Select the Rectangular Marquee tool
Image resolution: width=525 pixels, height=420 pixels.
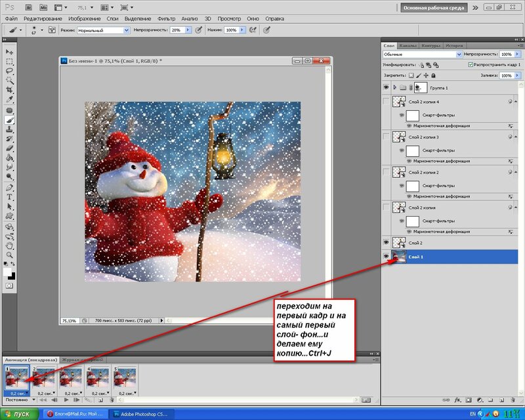coord(9,61)
